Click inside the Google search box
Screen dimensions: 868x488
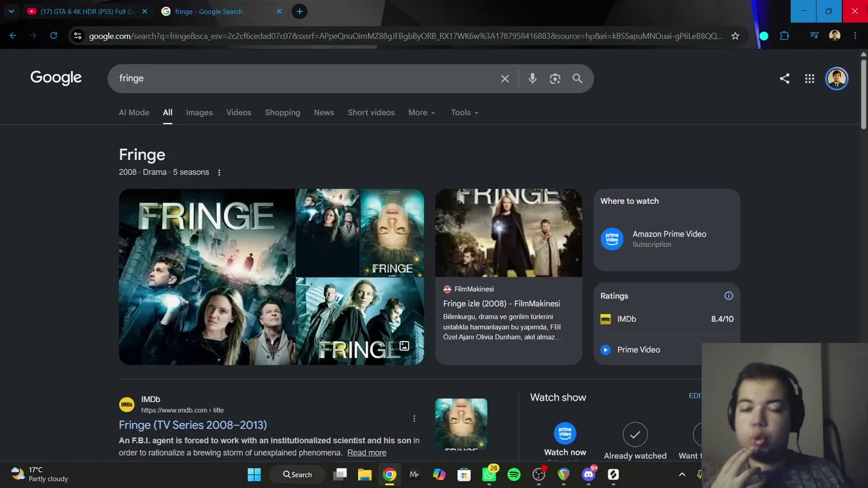click(305, 79)
